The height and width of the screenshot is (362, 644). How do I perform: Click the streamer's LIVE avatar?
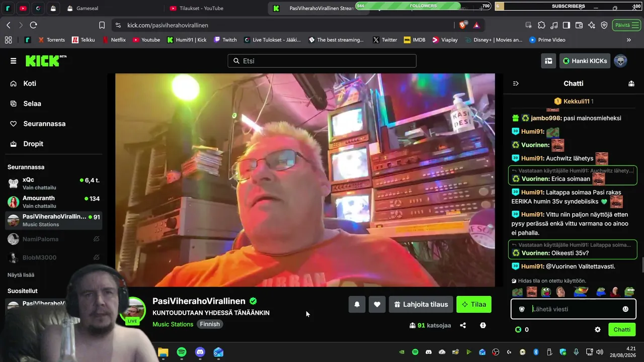132,310
